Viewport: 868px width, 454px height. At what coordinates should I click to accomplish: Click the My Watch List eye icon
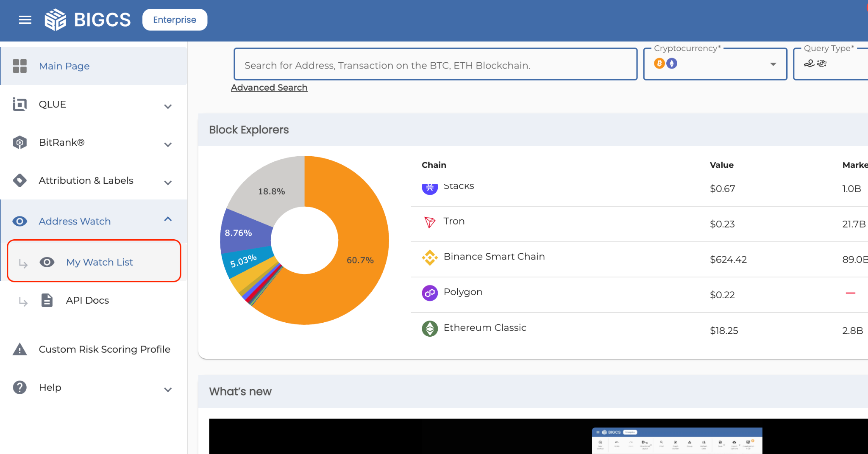(x=47, y=262)
